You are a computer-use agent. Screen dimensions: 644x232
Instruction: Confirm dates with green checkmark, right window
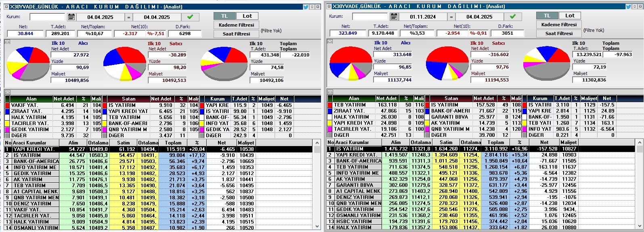(x=513, y=17)
